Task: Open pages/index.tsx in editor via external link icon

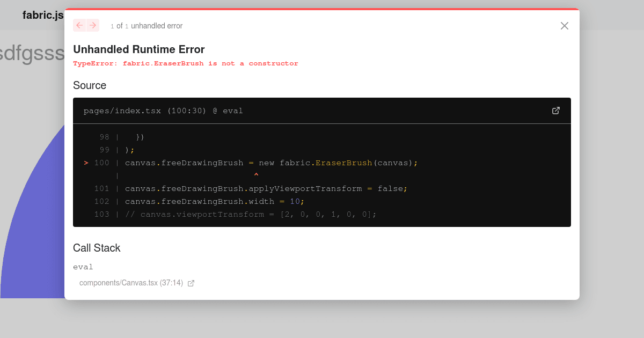Action: click(x=556, y=111)
